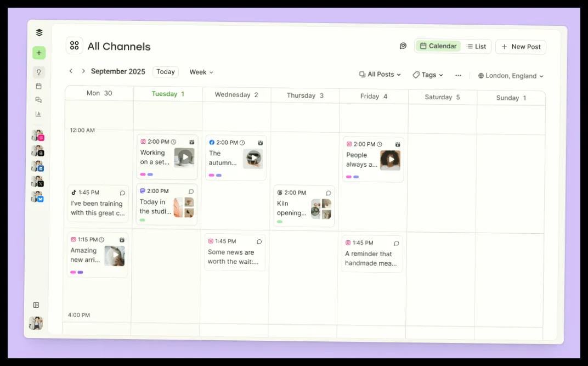588x366 pixels.
Task: Open the 'Some news are worth the wait' post
Action: pyautogui.click(x=235, y=252)
